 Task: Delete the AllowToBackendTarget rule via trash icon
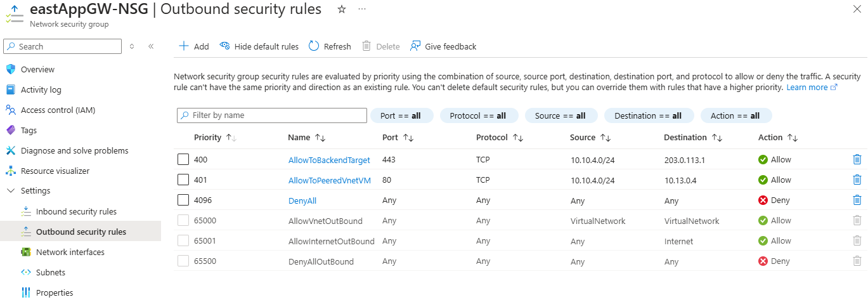(x=857, y=160)
